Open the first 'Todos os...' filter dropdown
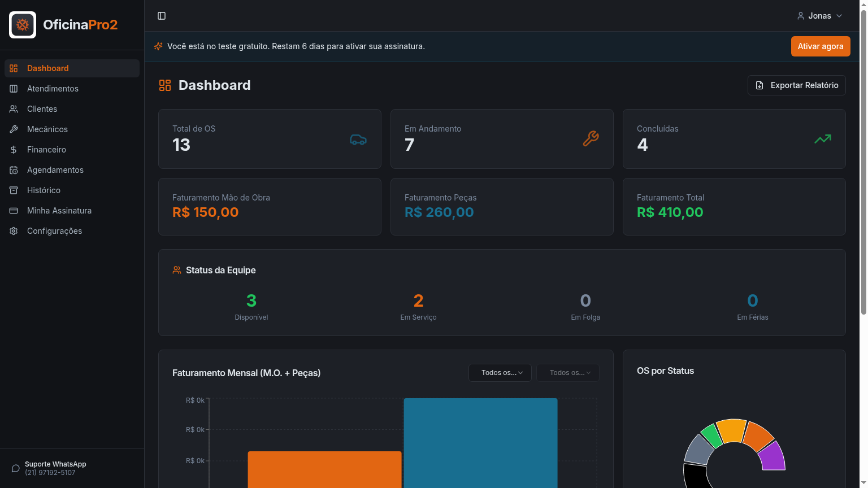This screenshot has width=868, height=488. [500, 373]
